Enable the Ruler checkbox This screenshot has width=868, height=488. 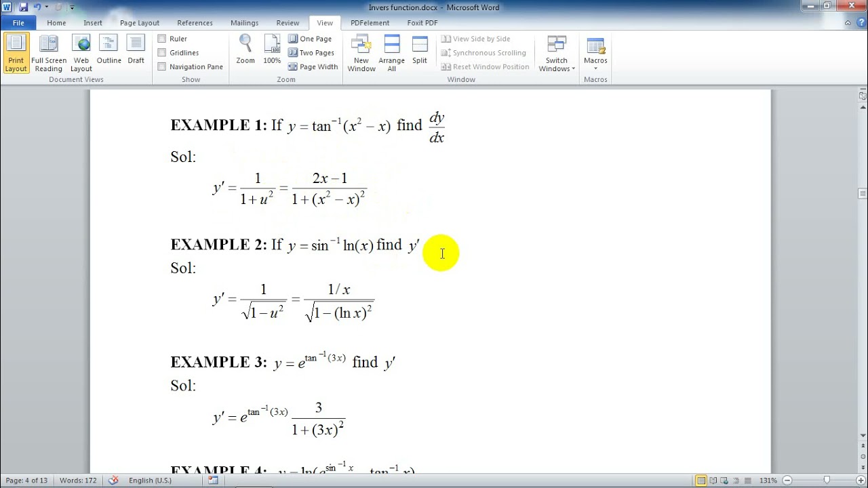tap(161, 39)
